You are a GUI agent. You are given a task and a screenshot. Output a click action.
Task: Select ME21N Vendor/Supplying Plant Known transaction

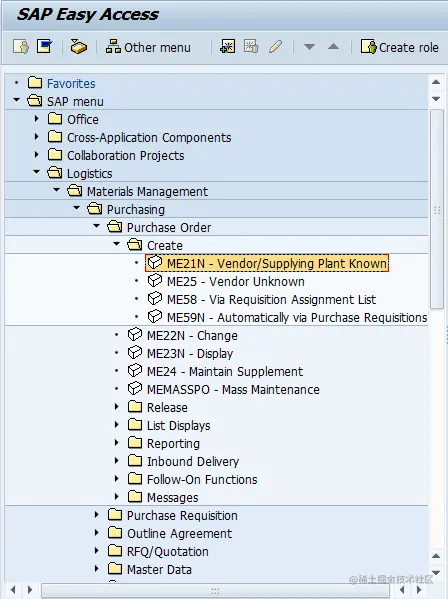(x=267, y=263)
